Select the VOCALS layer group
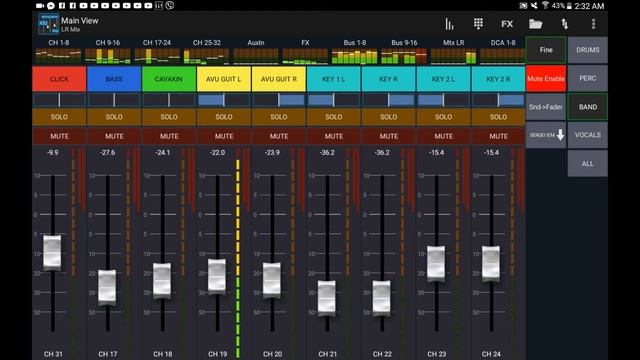 click(x=588, y=135)
